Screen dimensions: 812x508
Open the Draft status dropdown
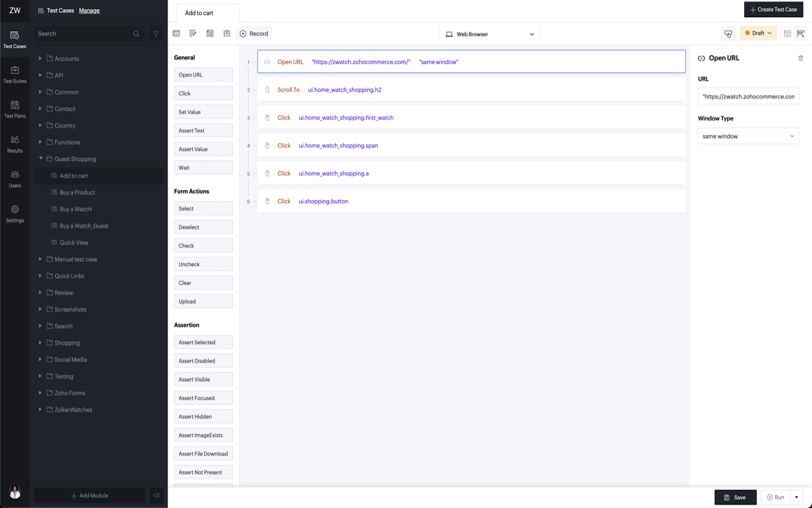[x=758, y=33]
